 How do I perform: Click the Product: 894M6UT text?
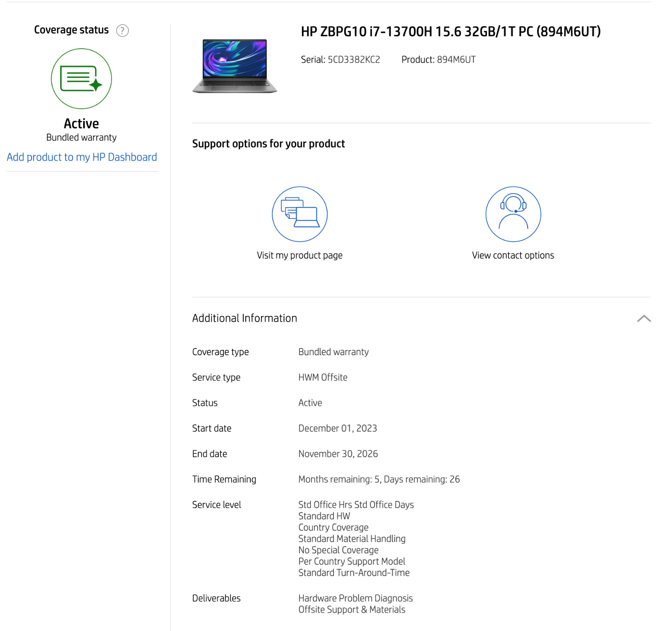click(438, 60)
